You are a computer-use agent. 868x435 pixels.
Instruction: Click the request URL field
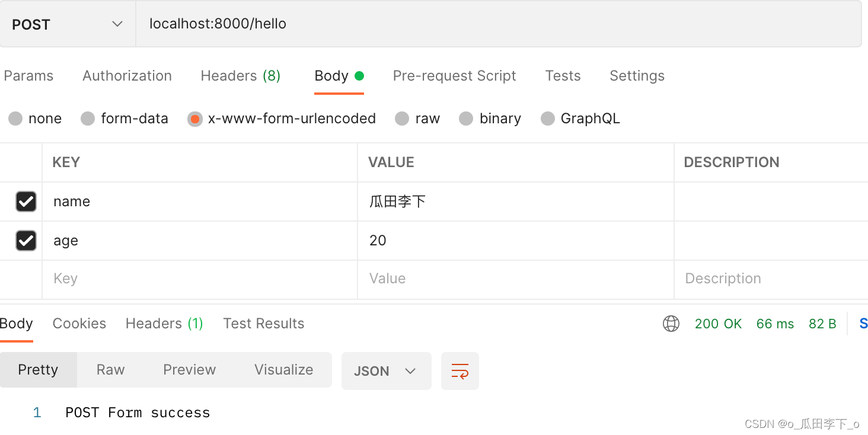click(498, 24)
